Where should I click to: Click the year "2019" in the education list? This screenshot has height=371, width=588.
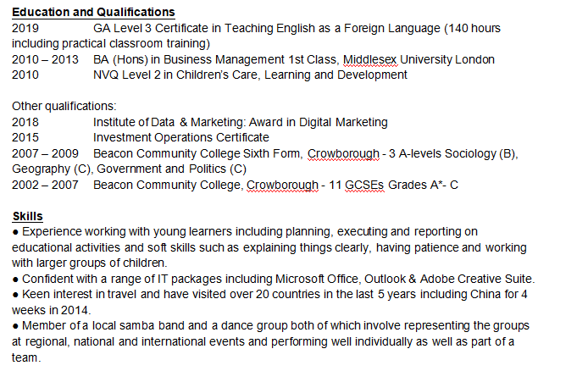[26, 28]
